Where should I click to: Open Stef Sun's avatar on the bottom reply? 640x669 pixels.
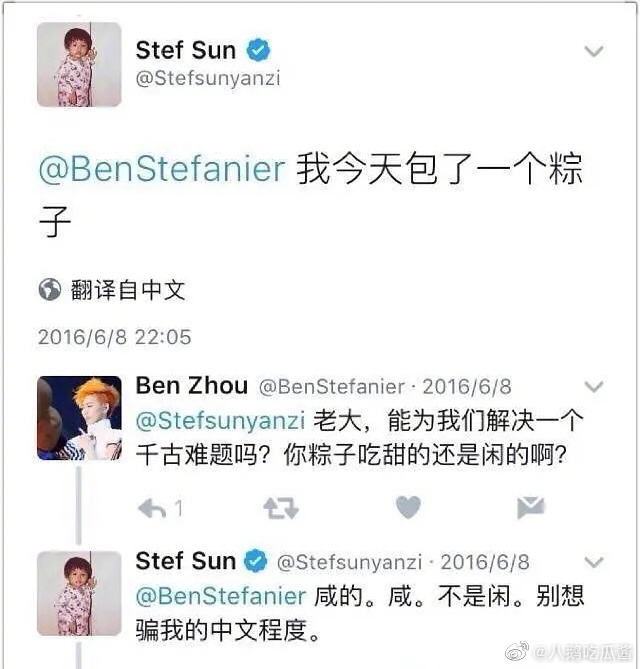coord(79,592)
